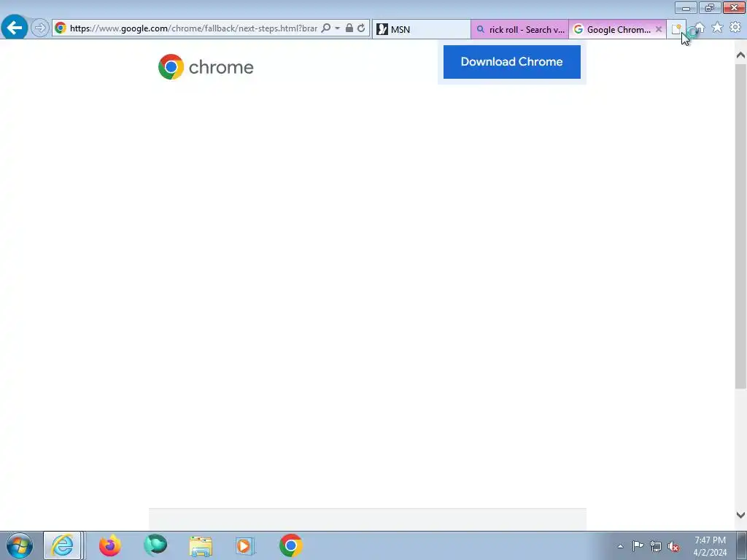The width and height of the screenshot is (747, 560).
Task: Click the scrollbar down arrow
Action: click(x=740, y=515)
